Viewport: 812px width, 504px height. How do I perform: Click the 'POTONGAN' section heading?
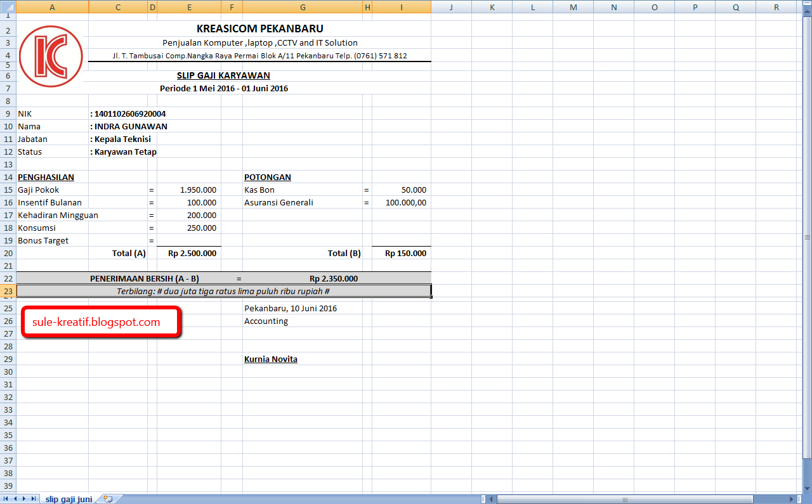click(x=268, y=177)
